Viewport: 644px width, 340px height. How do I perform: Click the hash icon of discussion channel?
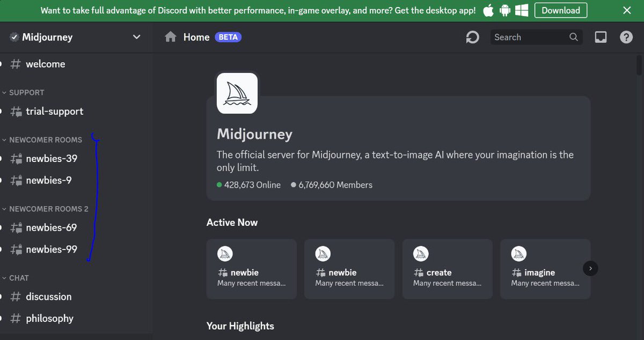16,297
